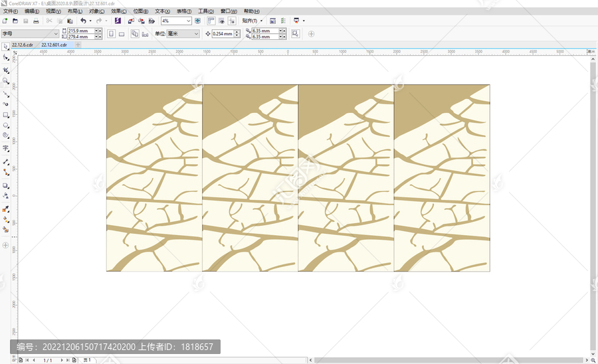Click the page width field 215.9 mm
This screenshot has width=598, height=364.
[81, 31]
